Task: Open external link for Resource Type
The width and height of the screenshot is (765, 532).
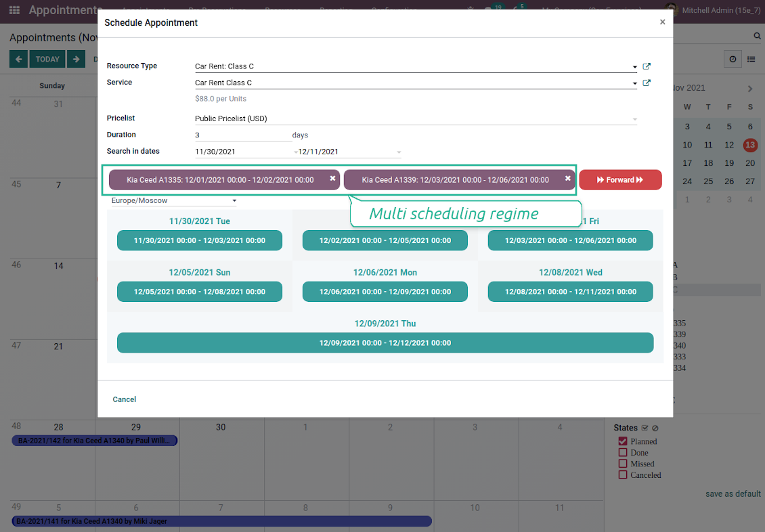Action: 647,66
